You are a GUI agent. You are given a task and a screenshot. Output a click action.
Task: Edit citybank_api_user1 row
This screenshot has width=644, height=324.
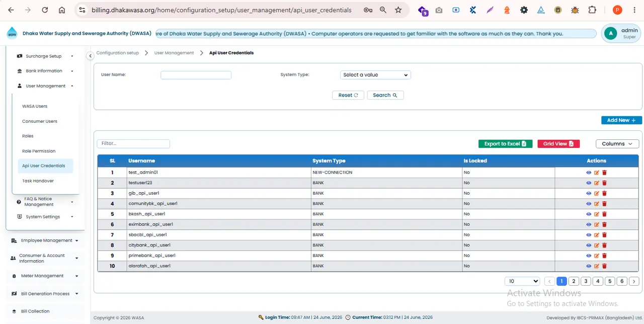(597, 246)
